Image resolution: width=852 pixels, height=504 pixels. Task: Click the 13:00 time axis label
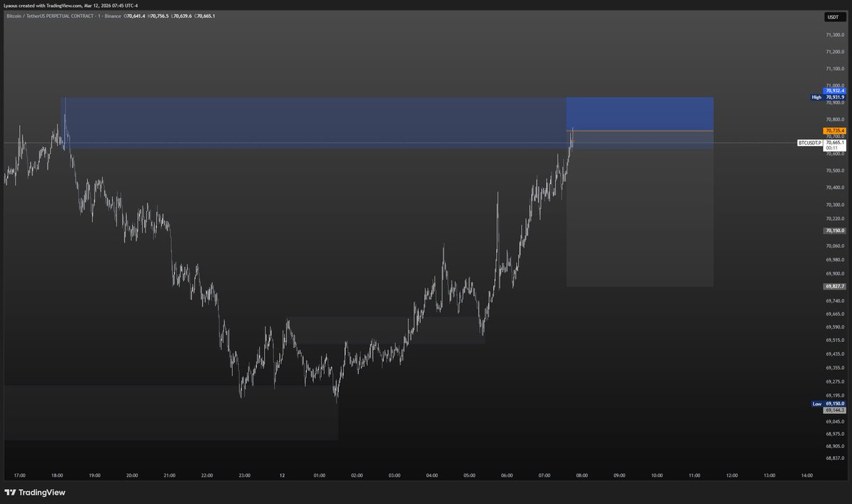(769, 476)
